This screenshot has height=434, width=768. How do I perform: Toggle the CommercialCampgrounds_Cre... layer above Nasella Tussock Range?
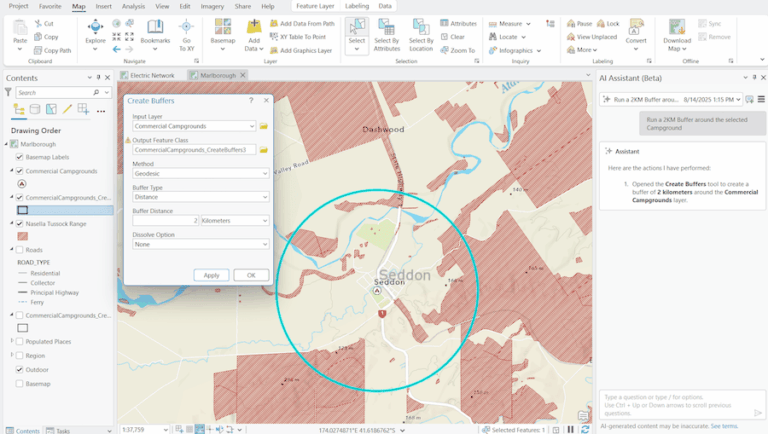pos(20,197)
